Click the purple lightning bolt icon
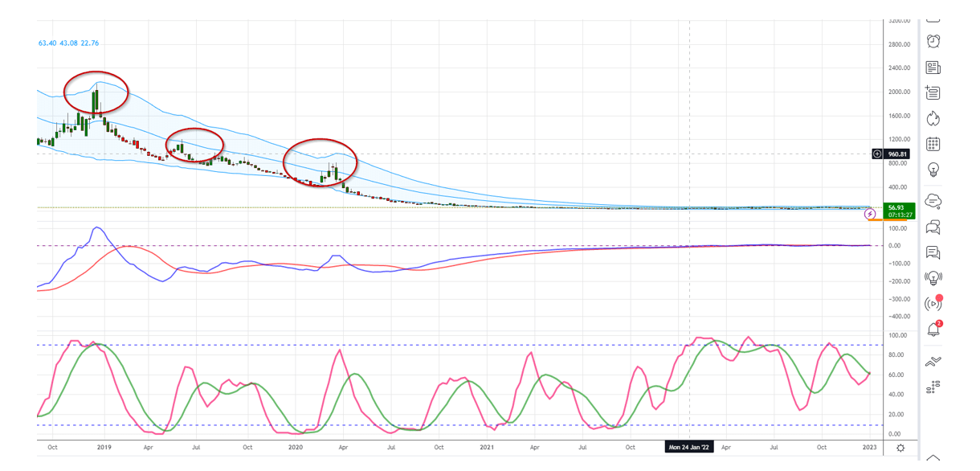This screenshot has height=471, width=980. pyautogui.click(x=869, y=214)
